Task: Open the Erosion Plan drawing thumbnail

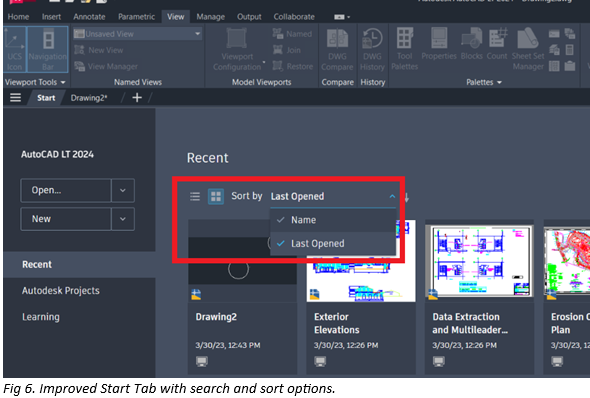Action: click(x=567, y=261)
